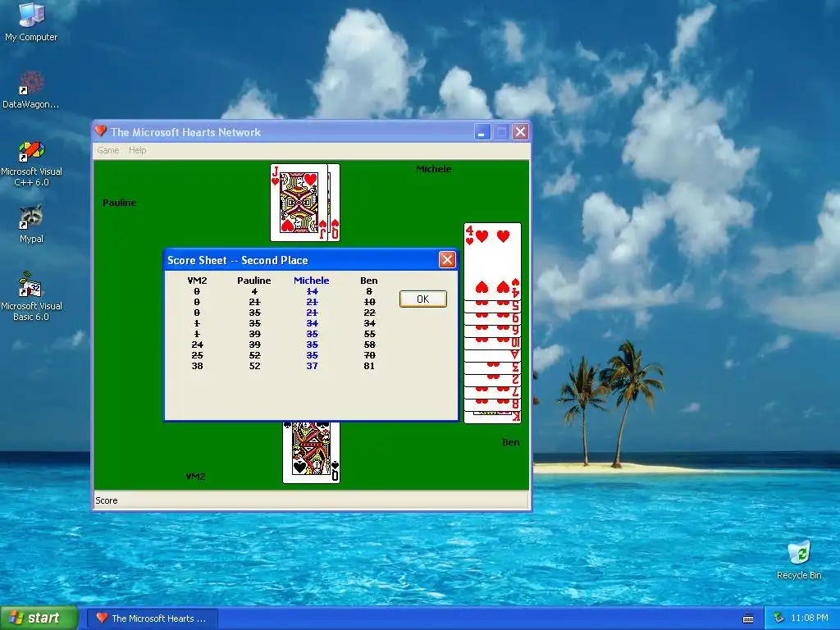Click VM2's score 24
Screen dimensions: 840x630
[x=197, y=345]
